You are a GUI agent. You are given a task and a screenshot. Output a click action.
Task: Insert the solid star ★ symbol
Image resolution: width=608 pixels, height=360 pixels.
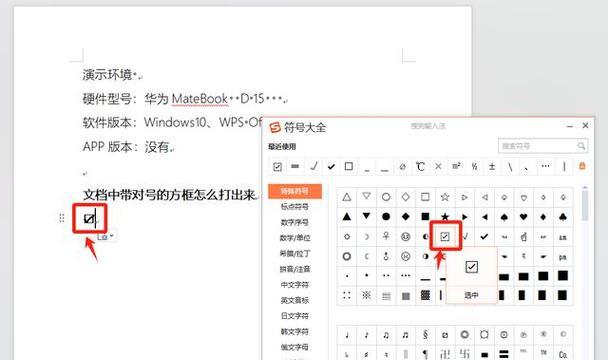pyautogui.click(x=445, y=217)
